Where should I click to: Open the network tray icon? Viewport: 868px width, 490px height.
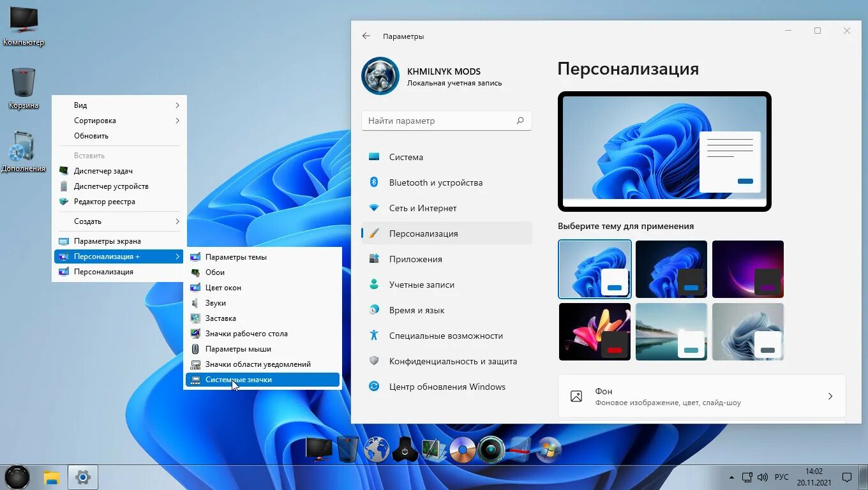click(x=747, y=477)
